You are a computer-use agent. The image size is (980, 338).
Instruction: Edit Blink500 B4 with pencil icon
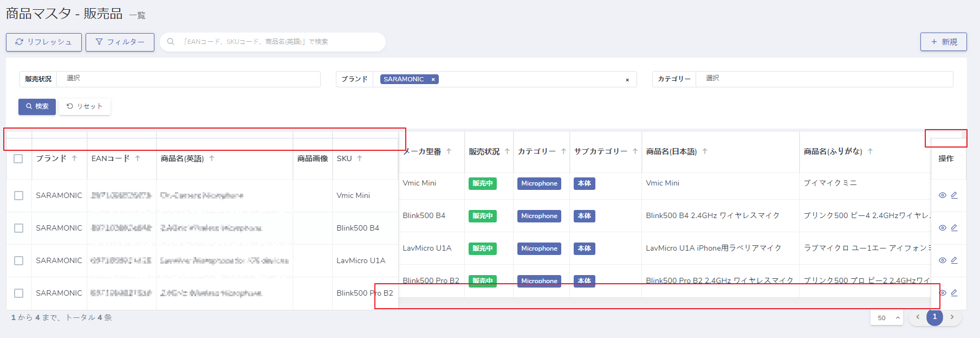coord(955,228)
